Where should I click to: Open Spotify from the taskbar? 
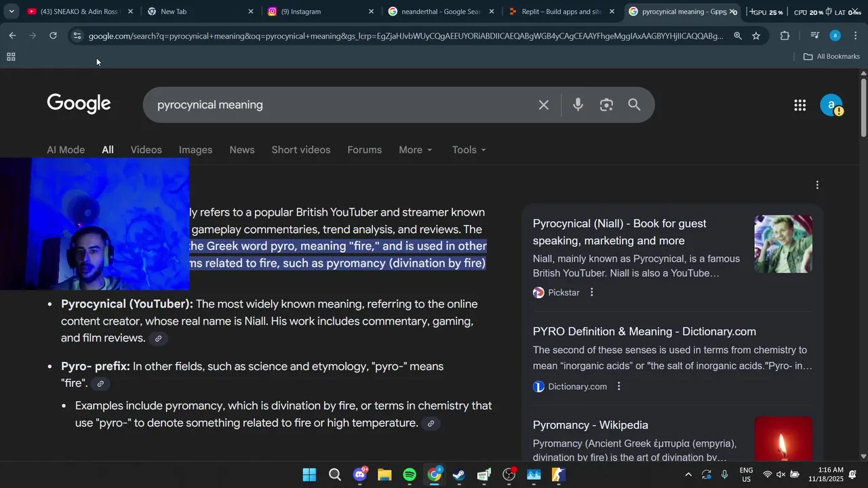410,474
